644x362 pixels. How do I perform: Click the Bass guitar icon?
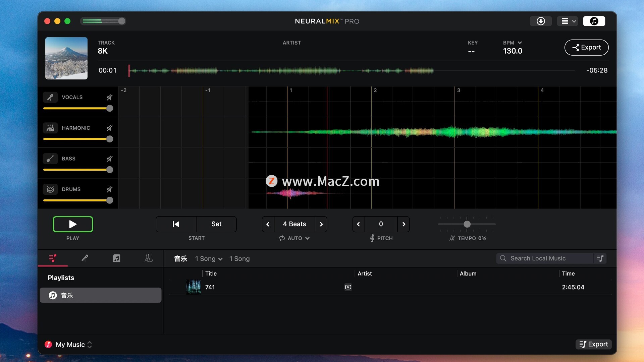50,159
